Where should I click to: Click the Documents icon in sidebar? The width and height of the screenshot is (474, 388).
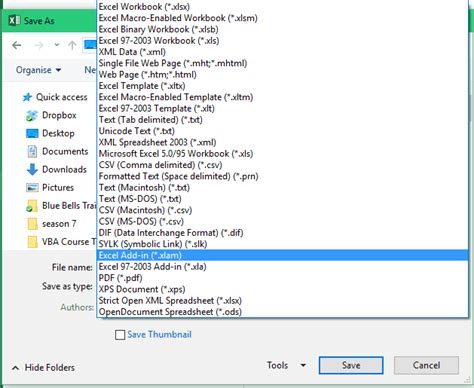[x=32, y=152]
